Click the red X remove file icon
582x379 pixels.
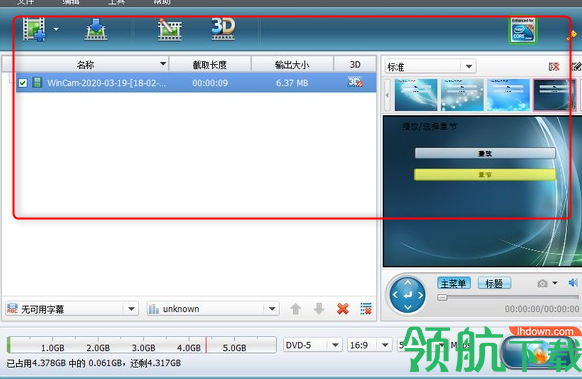pos(343,308)
